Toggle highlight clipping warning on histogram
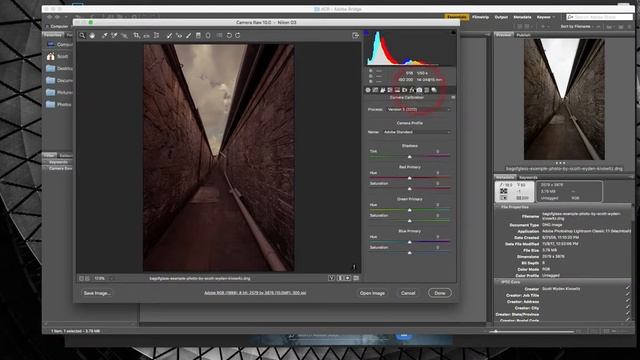 (453, 33)
